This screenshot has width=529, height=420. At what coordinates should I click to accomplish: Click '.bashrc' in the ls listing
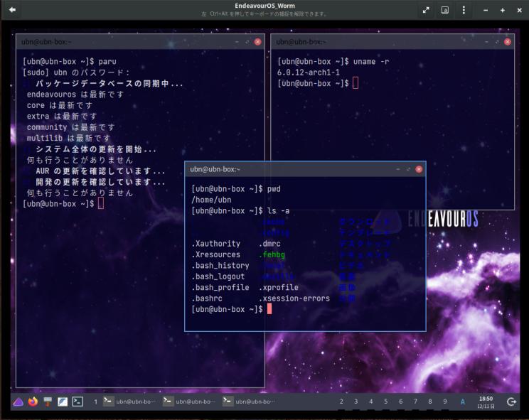[x=207, y=298]
